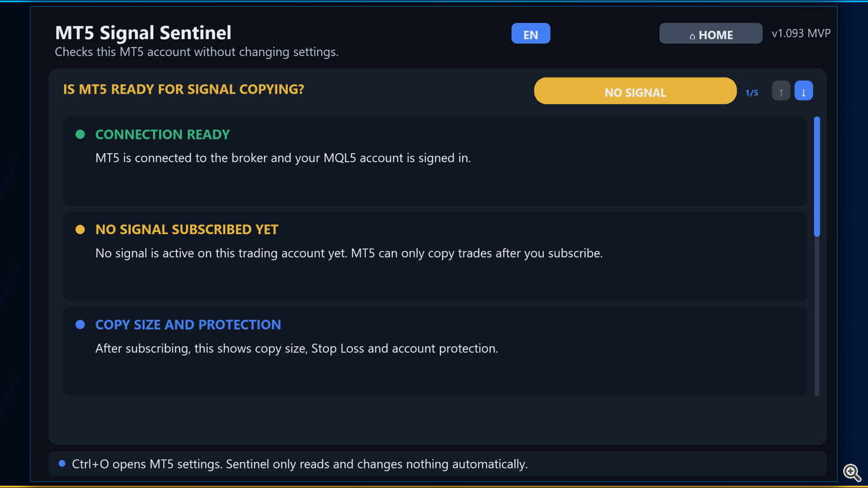The height and width of the screenshot is (488, 868).
Task: Select the Connection Ready card
Action: [435, 161]
